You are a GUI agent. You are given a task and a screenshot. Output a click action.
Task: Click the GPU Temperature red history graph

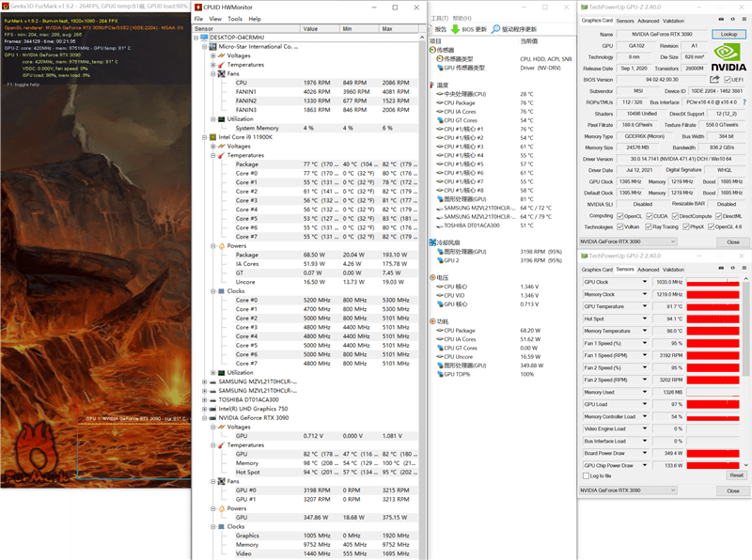pyautogui.click(x=713, y=306)
